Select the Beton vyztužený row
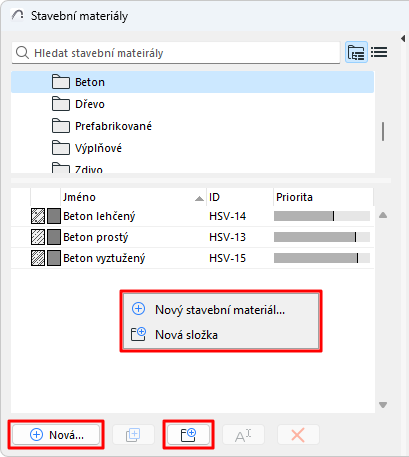This screenshot has height=457, width=409. click(x=193, y=258)
